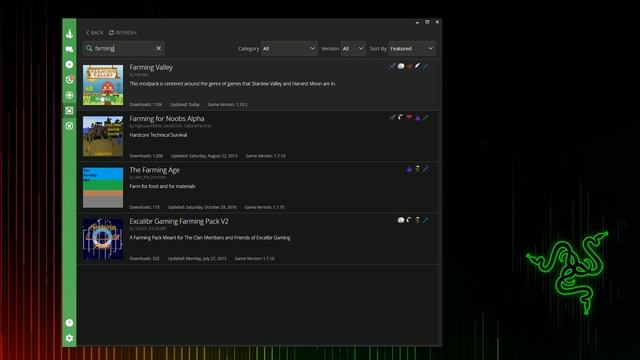Screen dimensions: 640x360
Task: Click the yellow figure icon on The Farming Age
Action: (418, 169)
